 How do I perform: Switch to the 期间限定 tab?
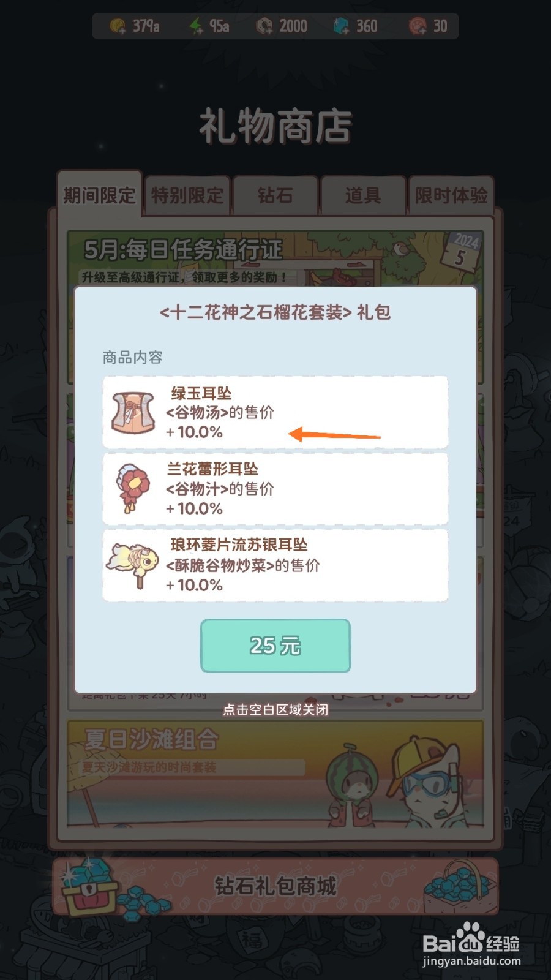point(99,195)
